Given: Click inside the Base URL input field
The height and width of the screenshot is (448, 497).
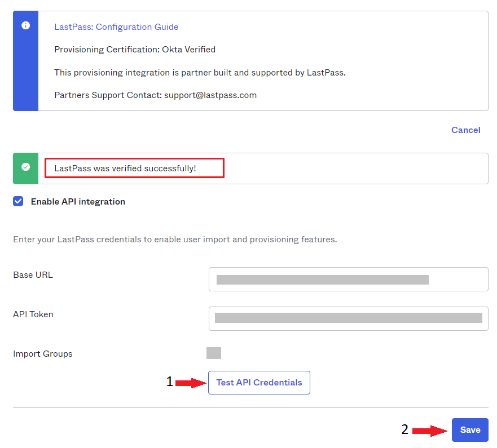Looking at the screenshot, I should coord(348,278).
